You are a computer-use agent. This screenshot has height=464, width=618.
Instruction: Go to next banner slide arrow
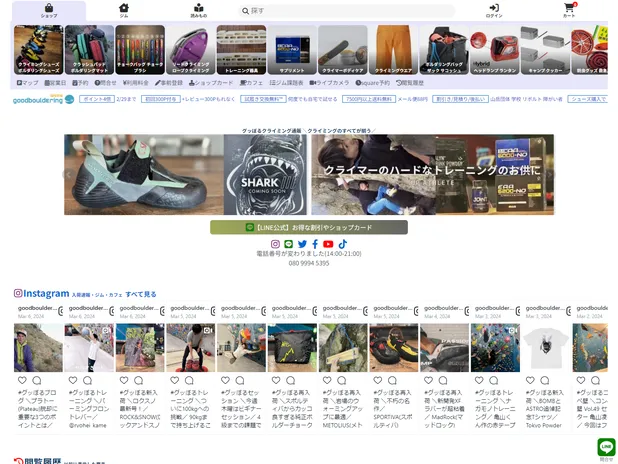click(551, 175)
